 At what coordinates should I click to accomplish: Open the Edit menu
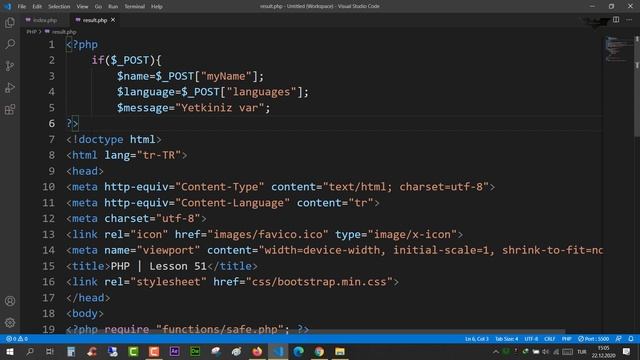click(x=37, y=6)
